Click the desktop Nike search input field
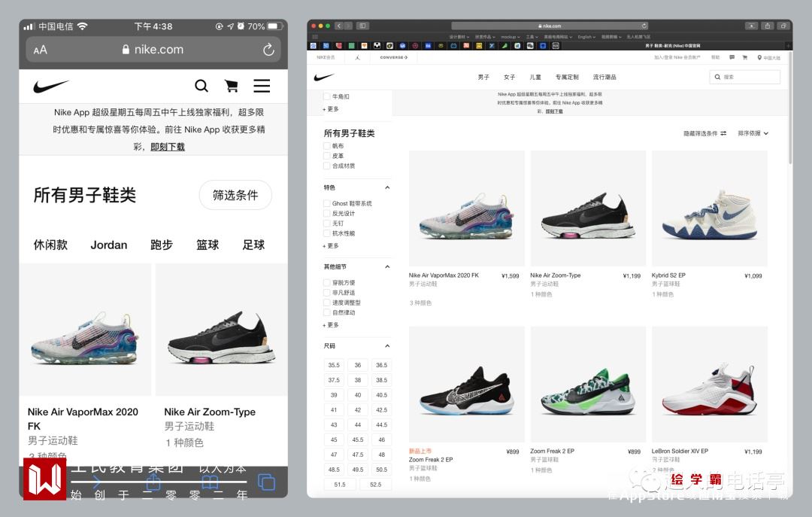Image resolution: width=812 pixels, height=517 pixels. tap(744, 78)
